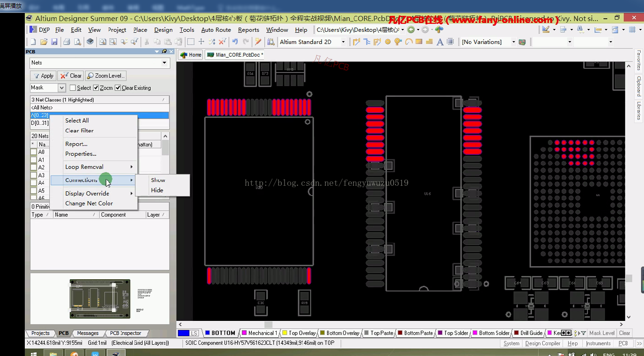
Task: Click the Apply button
Action: pyautogui.click(x=44, y=76)
